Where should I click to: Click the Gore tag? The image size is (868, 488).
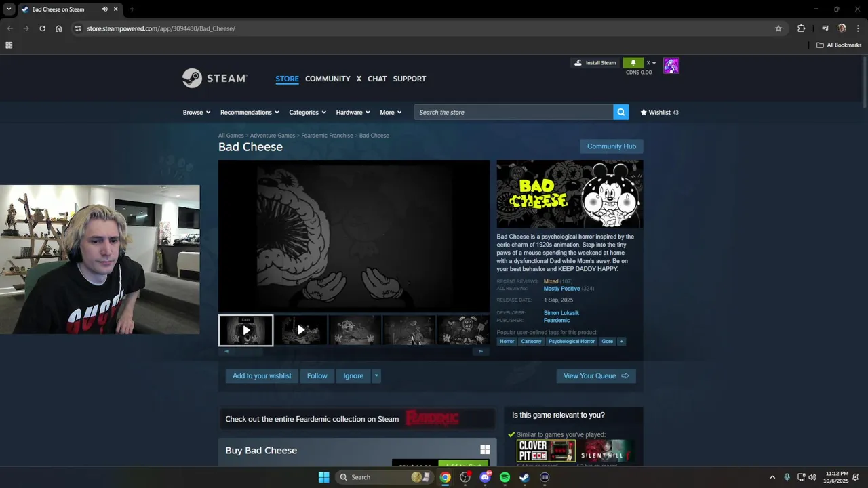[607, 342]
